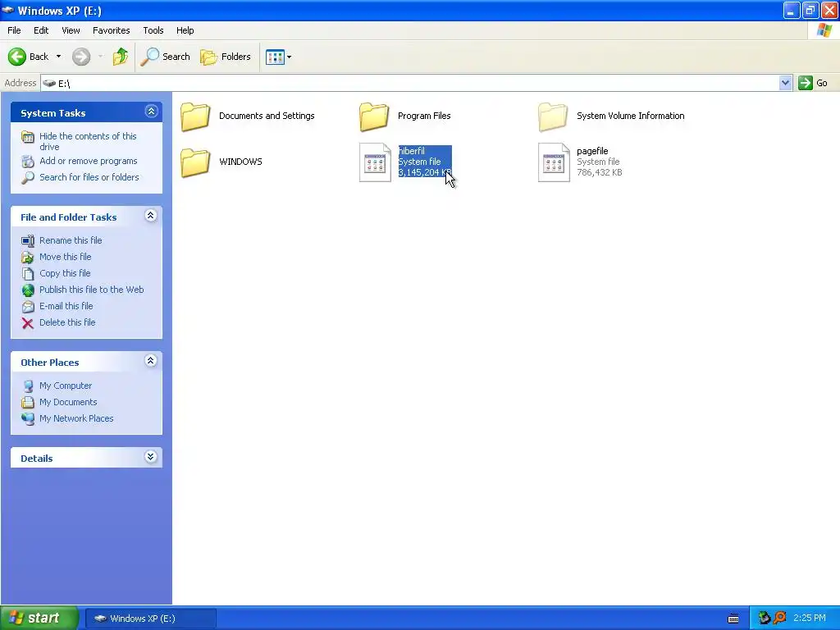Select the Program Files folder icon
Viewport: 840px width, 630px height.
[x=374, y=116]
